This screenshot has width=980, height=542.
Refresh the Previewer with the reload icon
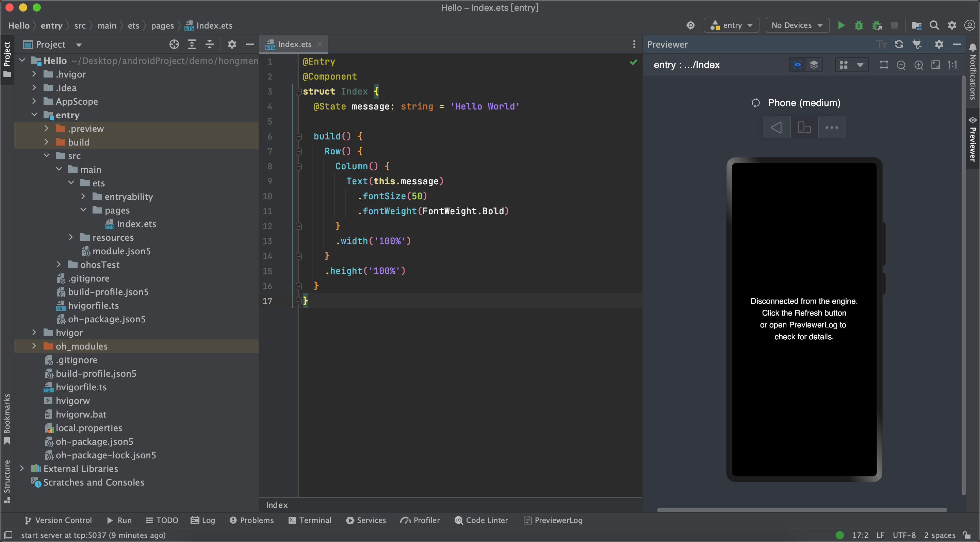[899, 45]
